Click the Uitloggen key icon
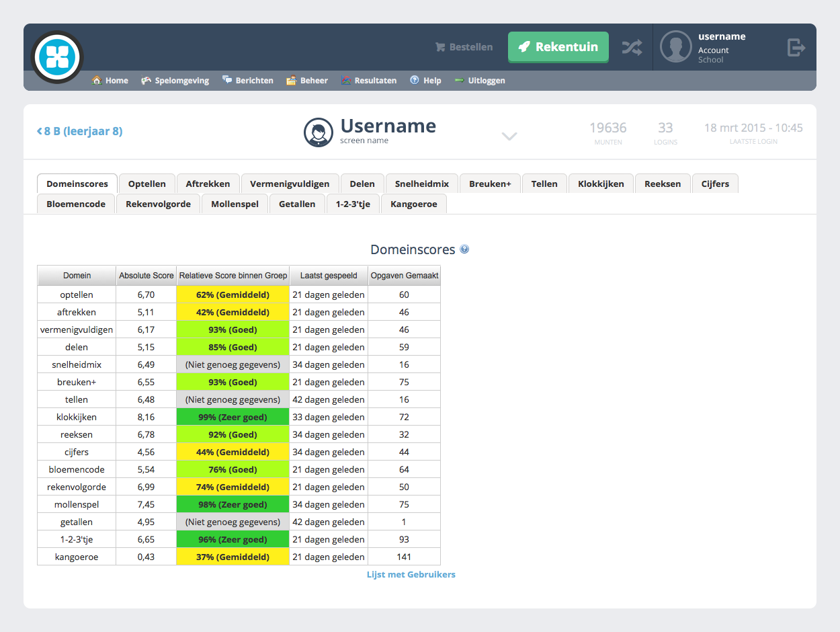The width and height of the screenshot is (840, 632). pos(460,80)
